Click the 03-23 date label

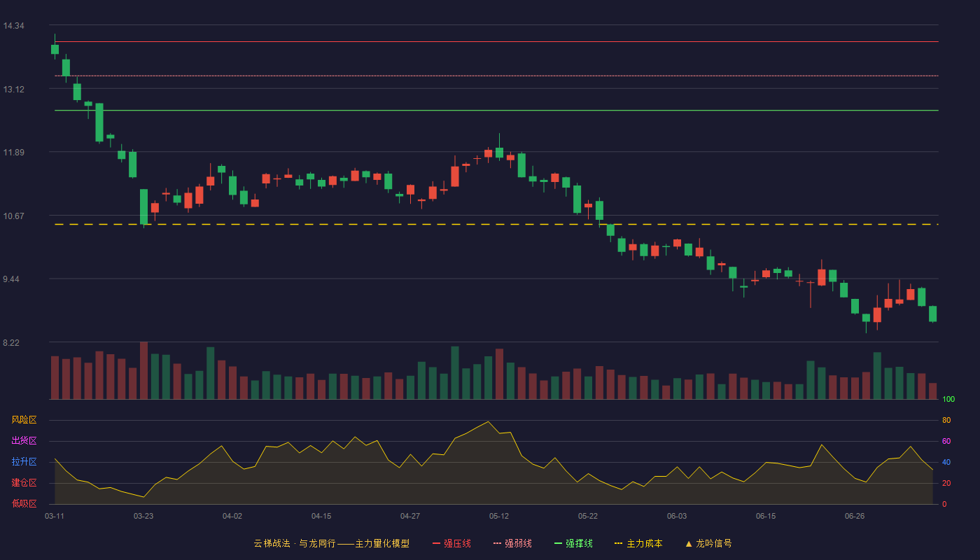click(143, 516)
